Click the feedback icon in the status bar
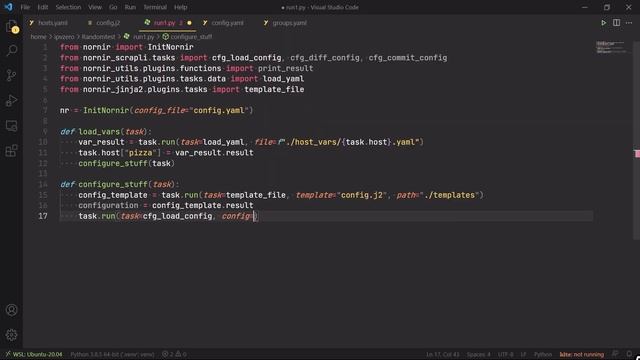Image resolution: width=640 pixels, height=360 pixels. tap(616, 354)
